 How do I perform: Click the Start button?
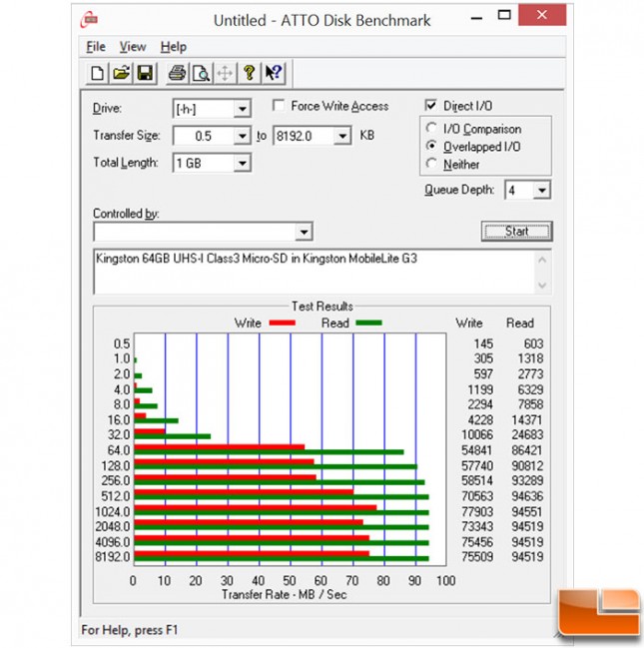516,231
